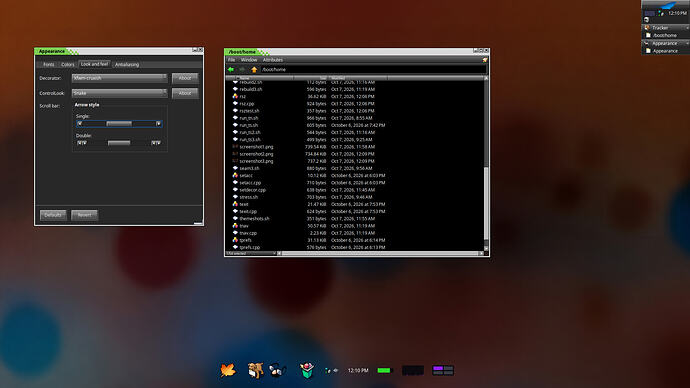Viewport: 690px width, 388px height.
Task: Click the green rectangle indicator in dock
Action: tap(384, 370)
